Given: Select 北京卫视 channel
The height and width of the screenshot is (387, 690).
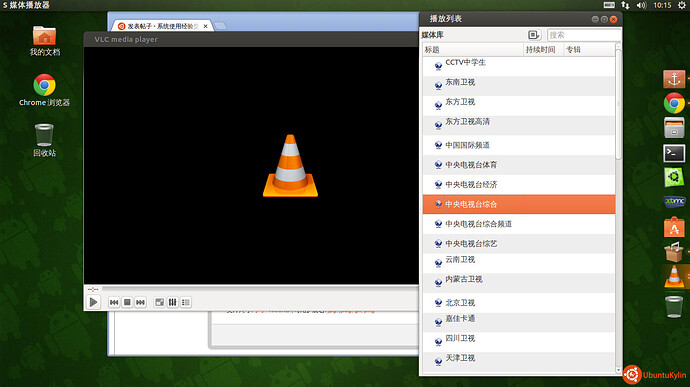Looking at the screenshot, I should pos(518,302).
